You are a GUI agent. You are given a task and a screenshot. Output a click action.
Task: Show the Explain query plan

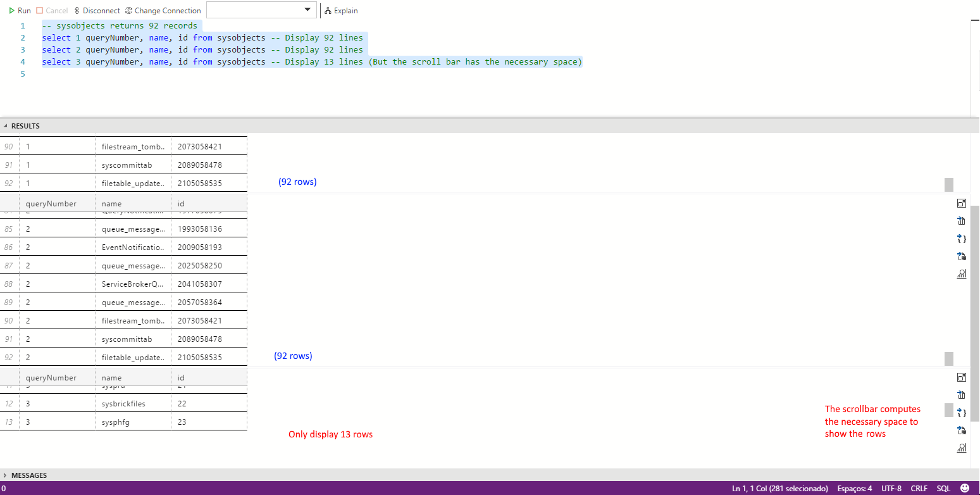tap(341, 11)
